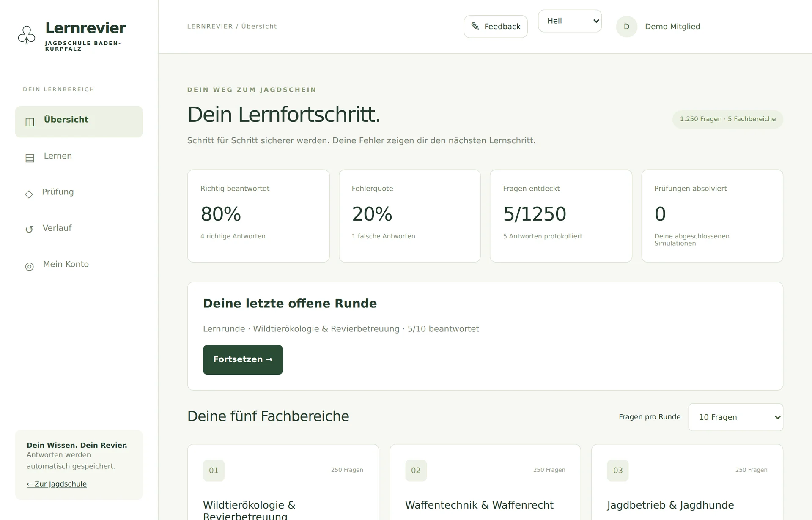Click the 01 badge on first Fachbereich
The image size is (812, 520).
214,471
